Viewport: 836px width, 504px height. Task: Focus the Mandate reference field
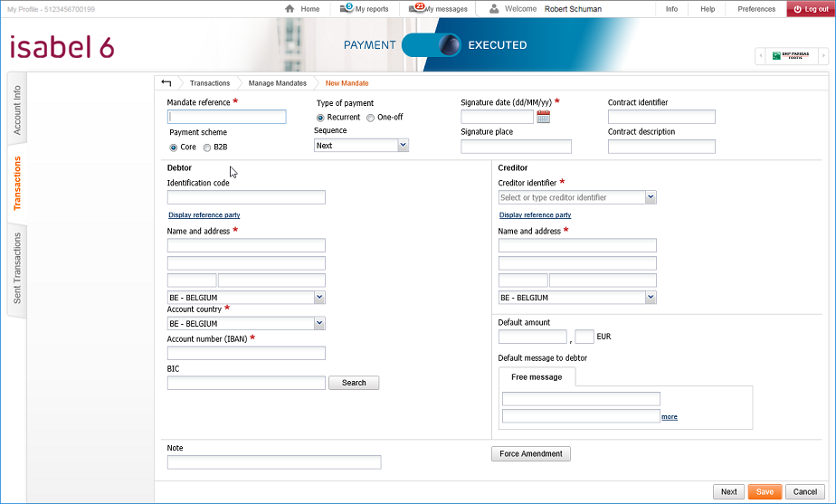pyautogui.click(x=226, y=117)
